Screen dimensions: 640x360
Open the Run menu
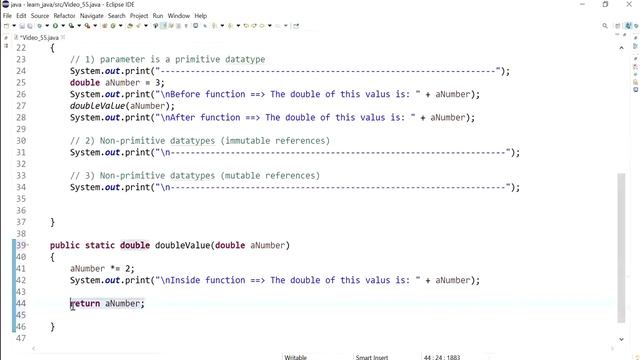coord(158,16)
